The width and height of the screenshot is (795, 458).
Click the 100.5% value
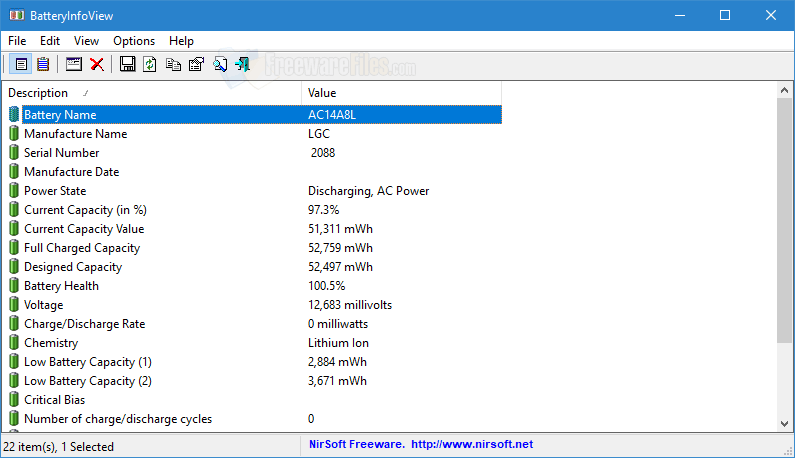(x=327, y=286)
